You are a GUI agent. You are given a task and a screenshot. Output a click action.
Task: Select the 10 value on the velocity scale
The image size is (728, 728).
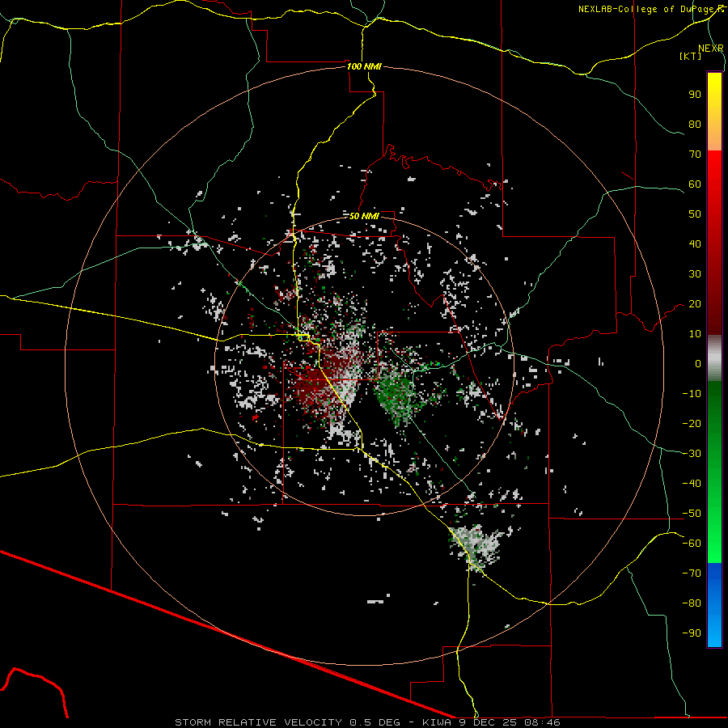695,334
